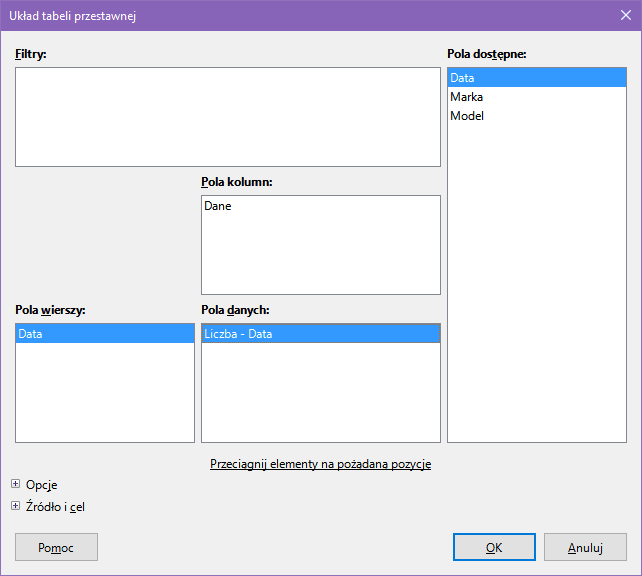Expand the Opcje section
This screenshot has height=576, width=642.
[x=15, y=485]
